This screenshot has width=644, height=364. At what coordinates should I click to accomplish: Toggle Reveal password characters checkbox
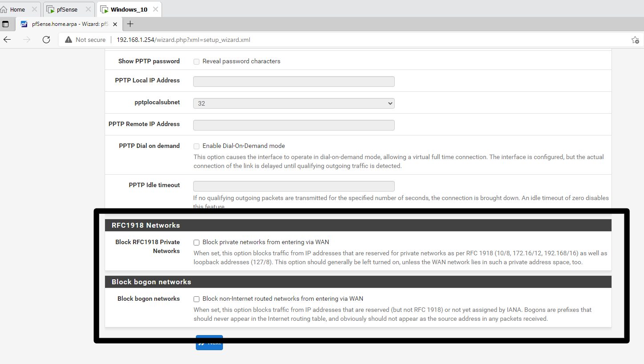[196, 61]
